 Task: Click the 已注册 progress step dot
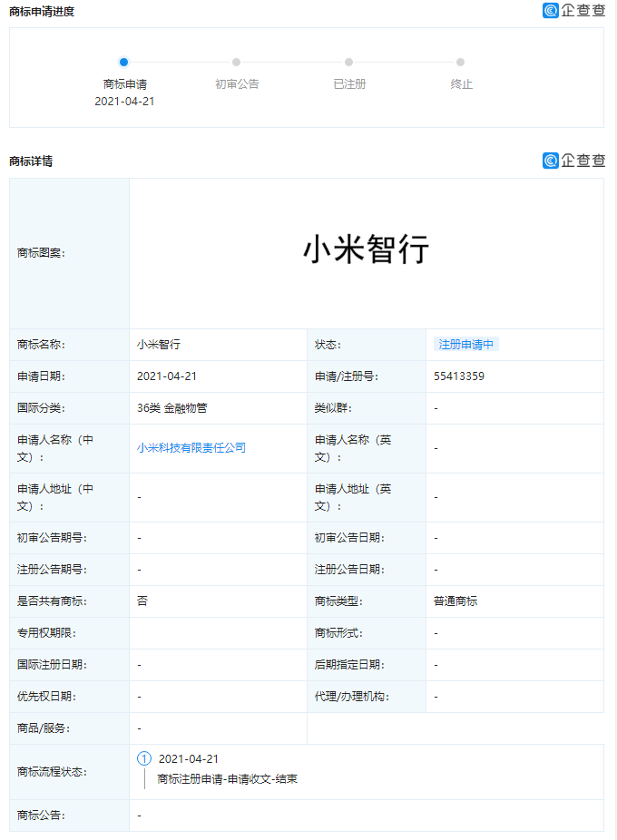click(x=349, y=62)
